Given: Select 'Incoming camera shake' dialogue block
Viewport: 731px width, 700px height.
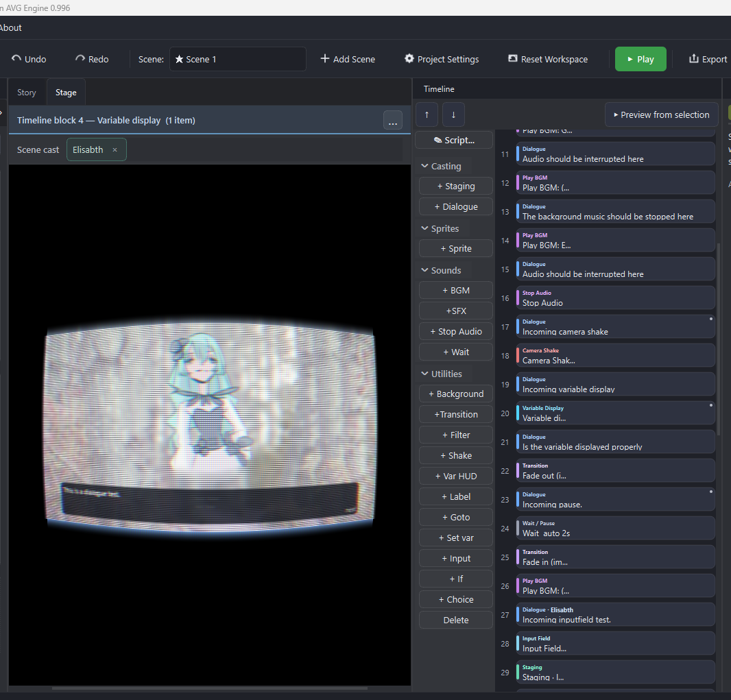Looking at the screenshot, I should pyautogui.click(x=615, y=327).
